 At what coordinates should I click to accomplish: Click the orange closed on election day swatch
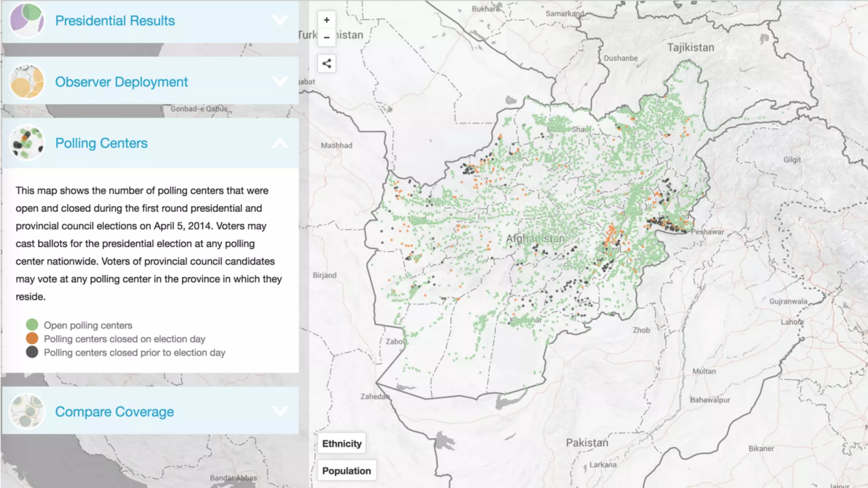pos(32,338)
